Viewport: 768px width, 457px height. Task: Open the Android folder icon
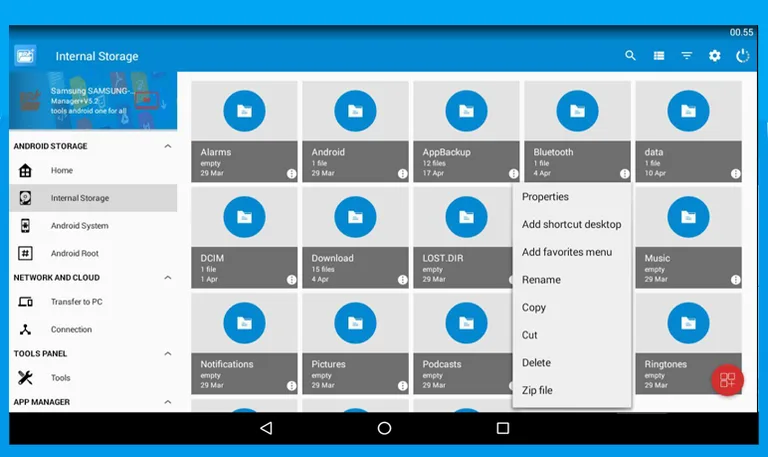(x=355, y=111)
